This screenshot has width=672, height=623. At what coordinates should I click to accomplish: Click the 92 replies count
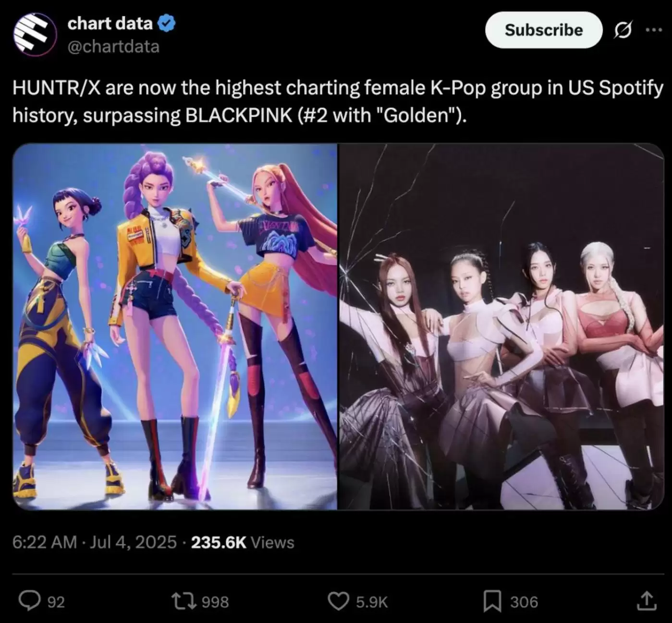(x=56, y=602)
